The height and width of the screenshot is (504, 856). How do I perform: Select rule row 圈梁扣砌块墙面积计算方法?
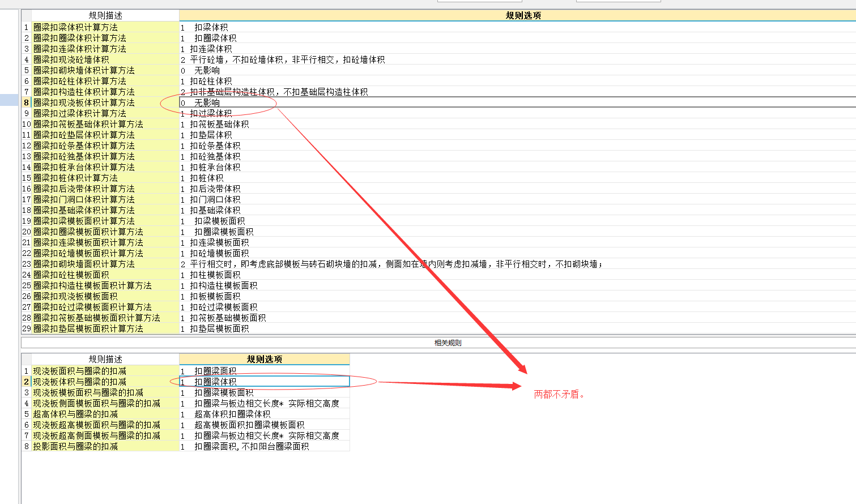point(105,264)
